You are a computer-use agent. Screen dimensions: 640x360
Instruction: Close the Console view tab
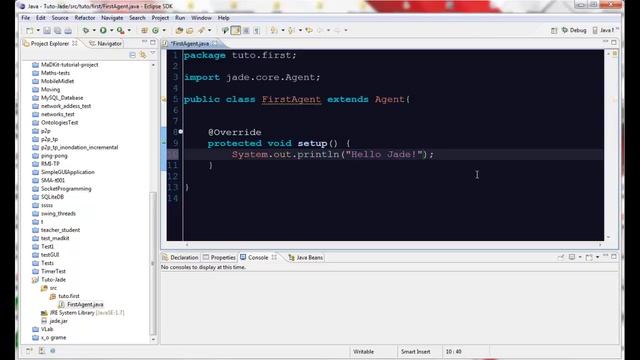tap(274, 257)
